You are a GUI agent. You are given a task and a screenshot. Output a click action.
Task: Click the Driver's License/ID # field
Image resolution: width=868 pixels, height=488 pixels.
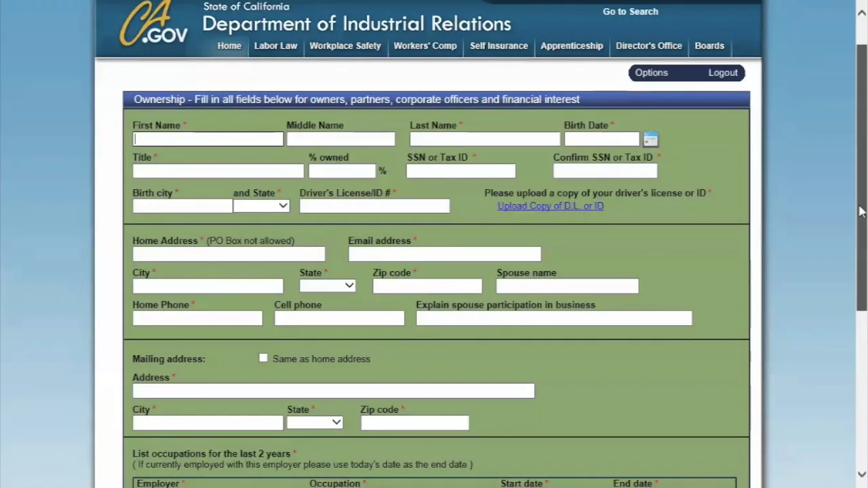(374, 206)
